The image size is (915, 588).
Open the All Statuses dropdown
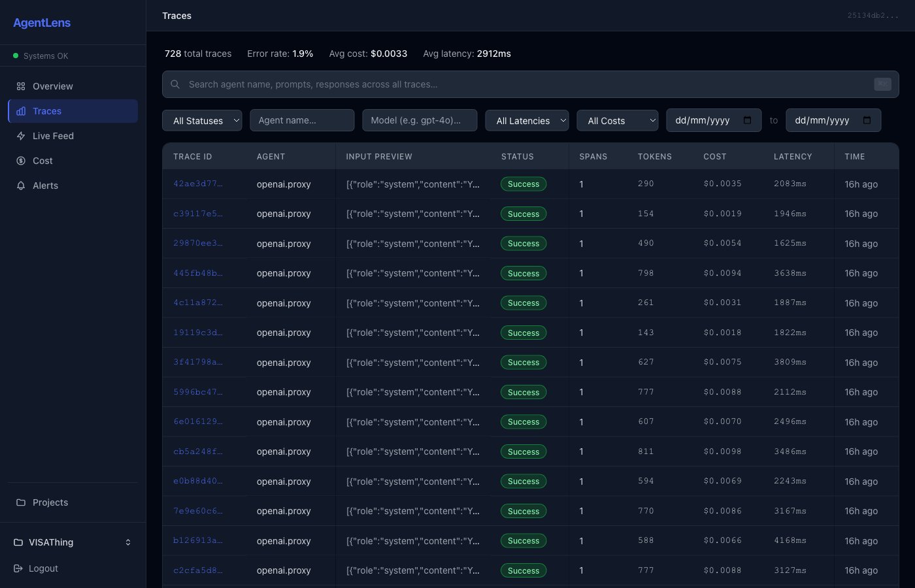pos(202,120)
